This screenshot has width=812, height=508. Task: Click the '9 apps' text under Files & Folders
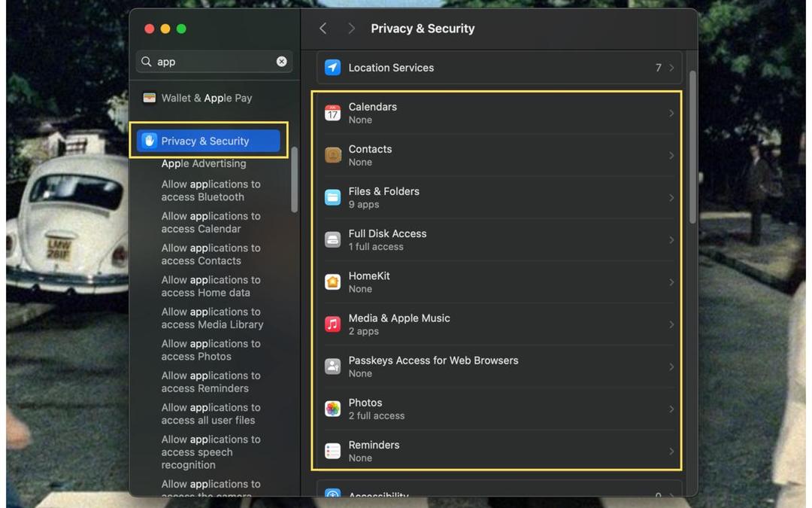tap(364, 205)
